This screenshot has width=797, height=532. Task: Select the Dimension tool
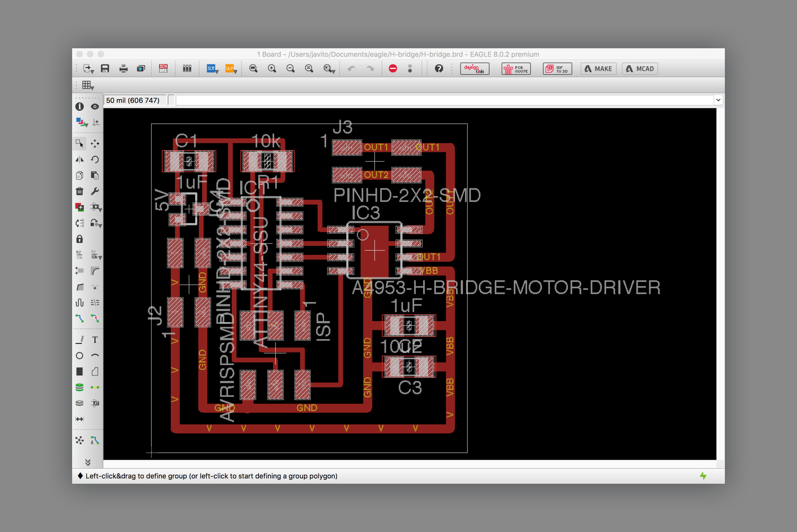pyautogui.click(x=79, y=419)
